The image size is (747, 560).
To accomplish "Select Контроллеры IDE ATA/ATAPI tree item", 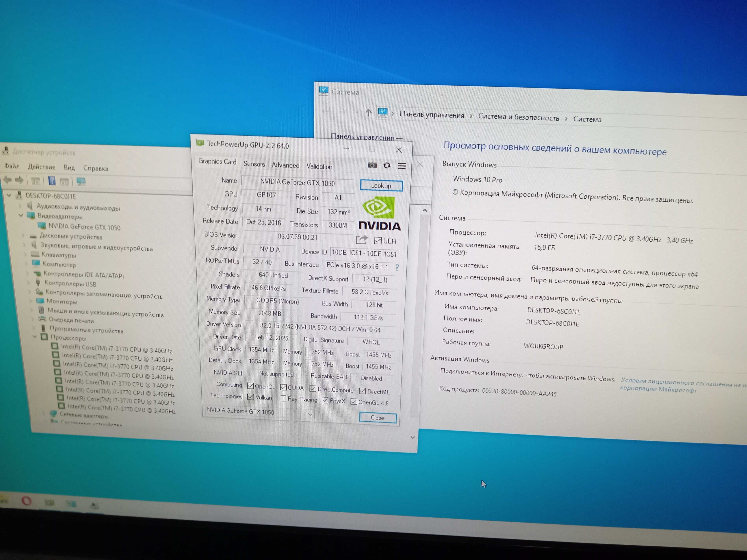I will tap(83, 275).
